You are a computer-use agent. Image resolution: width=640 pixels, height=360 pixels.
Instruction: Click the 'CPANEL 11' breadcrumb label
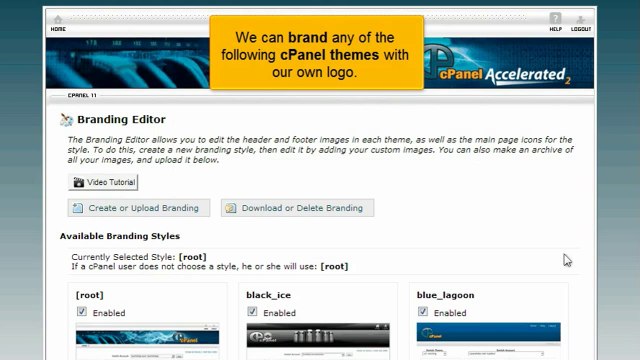[x=82, y=95]
